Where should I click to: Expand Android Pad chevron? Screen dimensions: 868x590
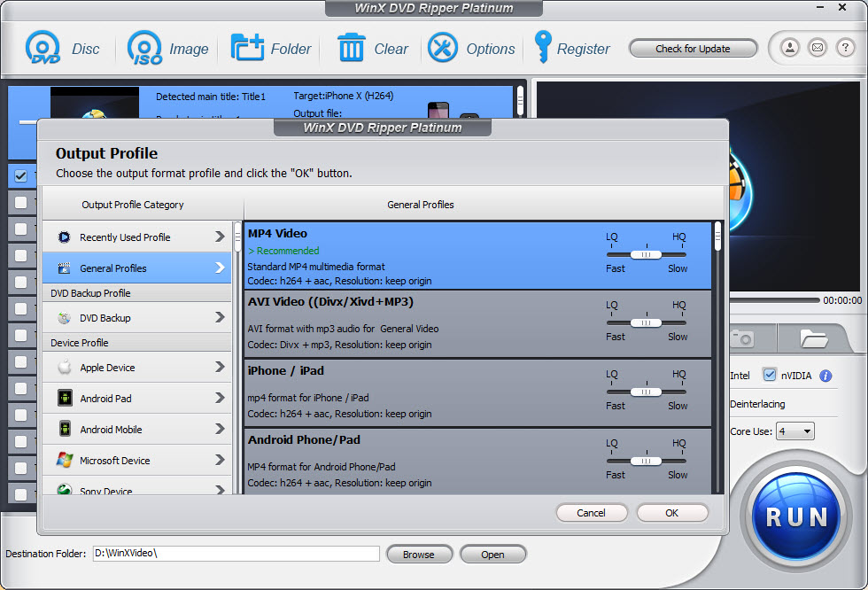pyautogui.click(x=220, y=398)
